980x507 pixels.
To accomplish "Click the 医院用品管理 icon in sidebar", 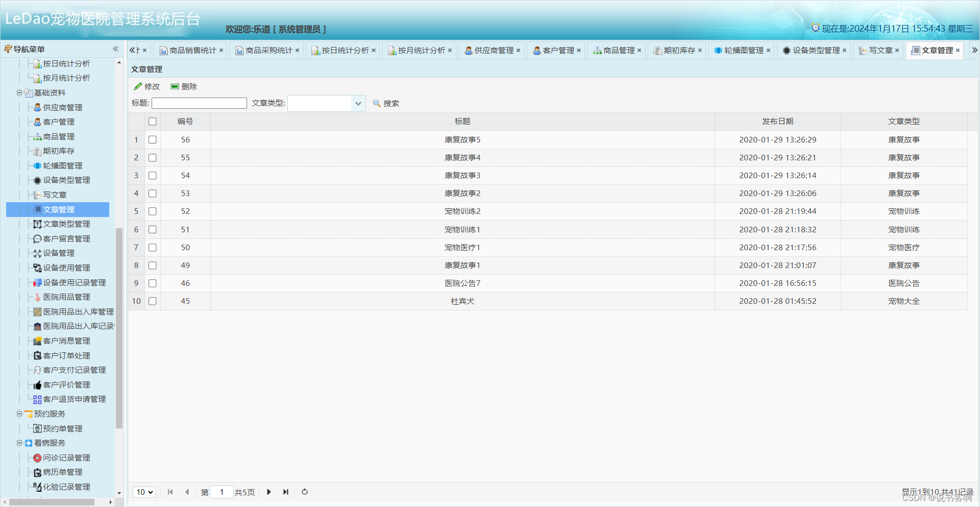I will (37, 297).
